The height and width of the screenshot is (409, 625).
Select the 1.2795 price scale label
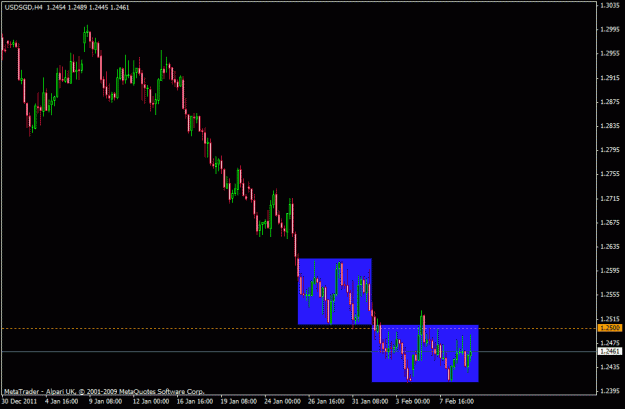[x=610, y=149]
